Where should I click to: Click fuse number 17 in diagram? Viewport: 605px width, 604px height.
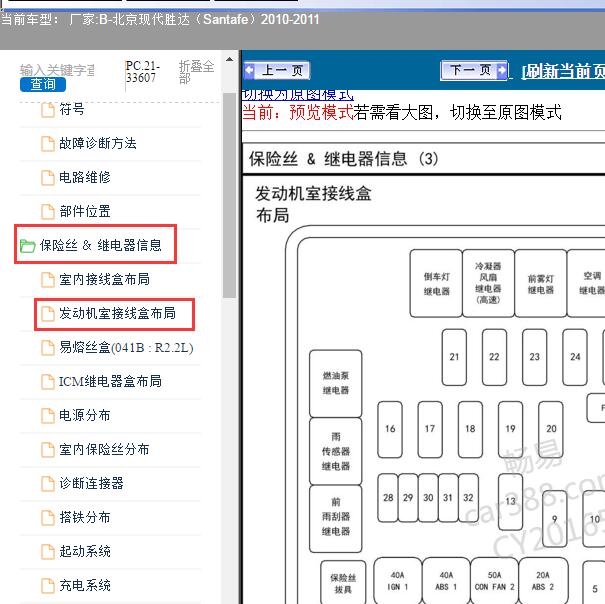click(430, 429)
